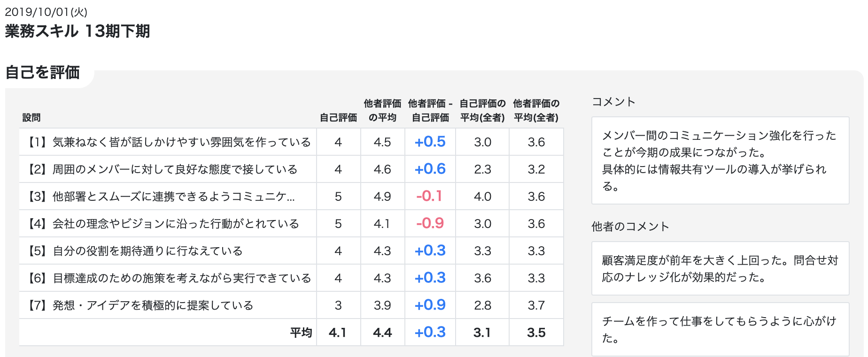Screen dimensions: 868x357
Task: Click the 顧客満足度 other-person comment box
Action: click(720, 268)
